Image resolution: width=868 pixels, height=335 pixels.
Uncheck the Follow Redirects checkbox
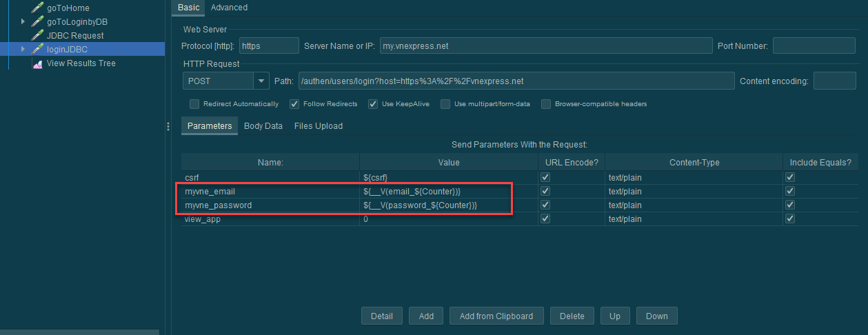294,104
